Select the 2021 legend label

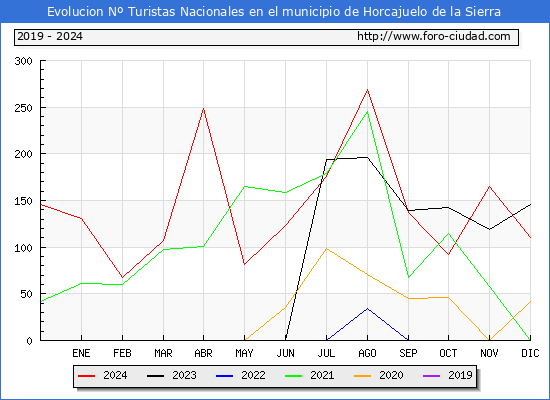322,375
